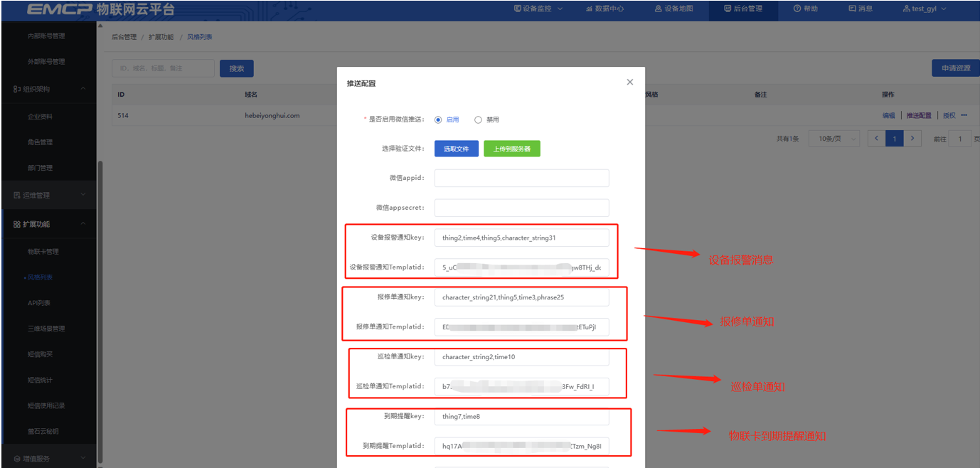Focus the ID、域名 search field

point(163,68)
